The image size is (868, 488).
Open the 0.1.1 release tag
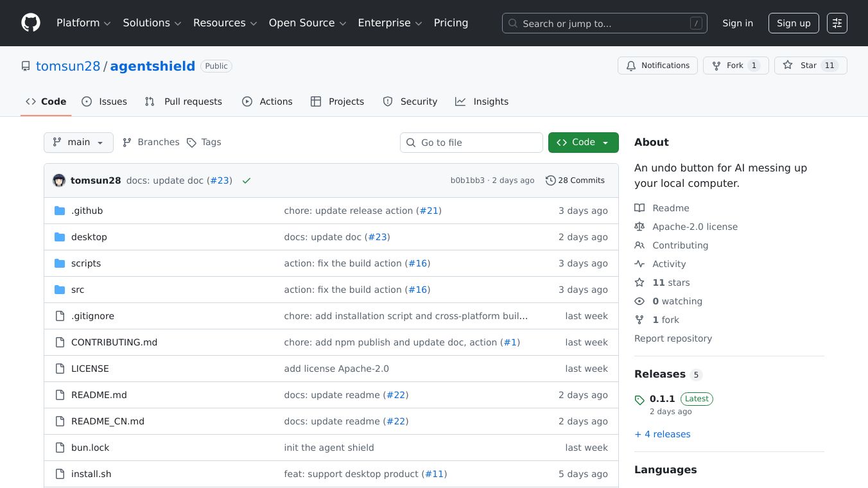click(662, 399)
